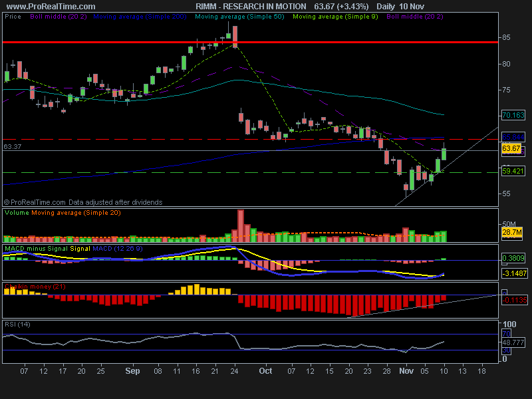The image size is (532, 399).
Task: Click the 50M volume axis label
Action: (x=509, y=224)
